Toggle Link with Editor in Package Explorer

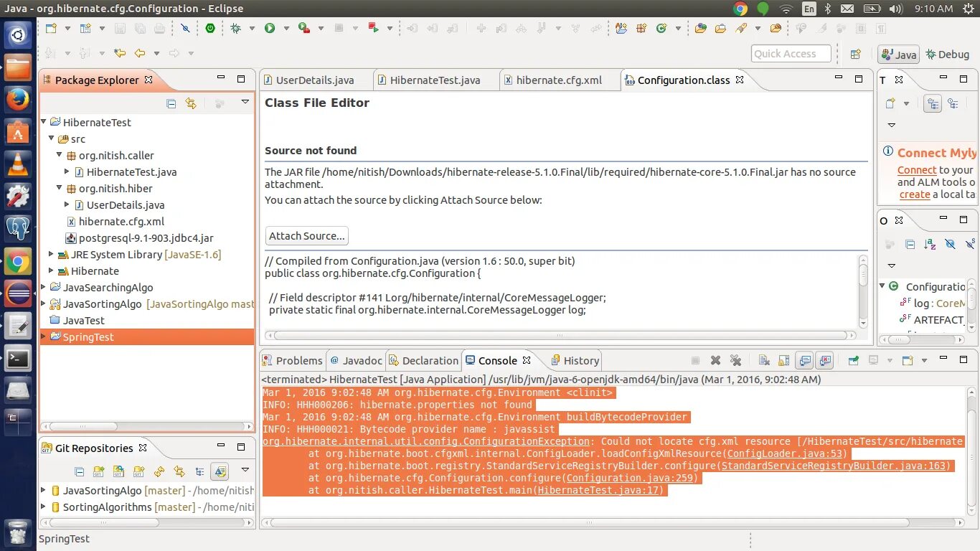click(190, 103)
